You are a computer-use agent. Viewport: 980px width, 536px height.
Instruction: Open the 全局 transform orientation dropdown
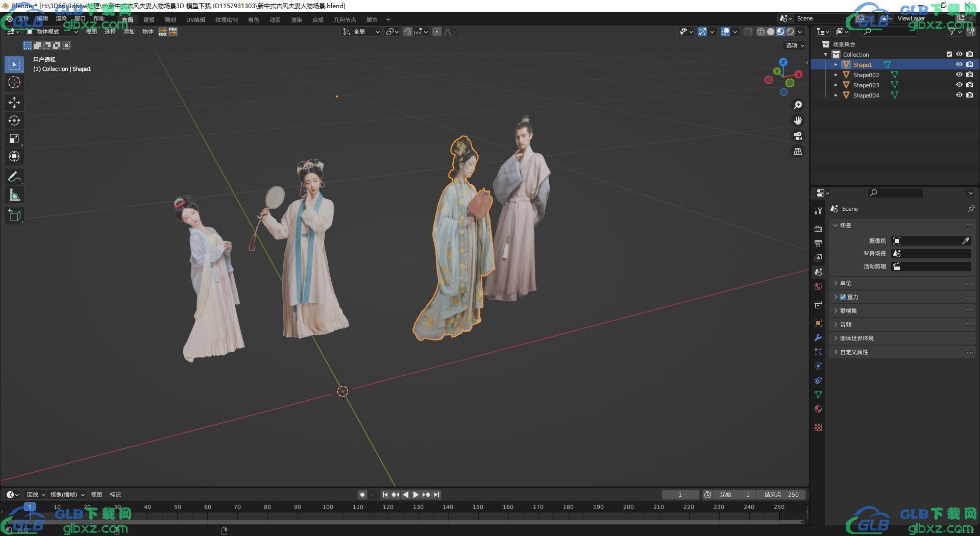361,32
